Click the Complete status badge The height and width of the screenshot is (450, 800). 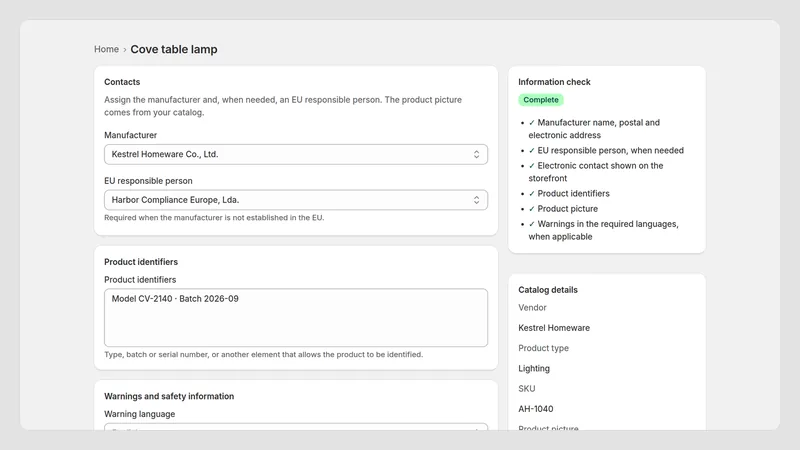pyautogui.click(x=541, y=100)
